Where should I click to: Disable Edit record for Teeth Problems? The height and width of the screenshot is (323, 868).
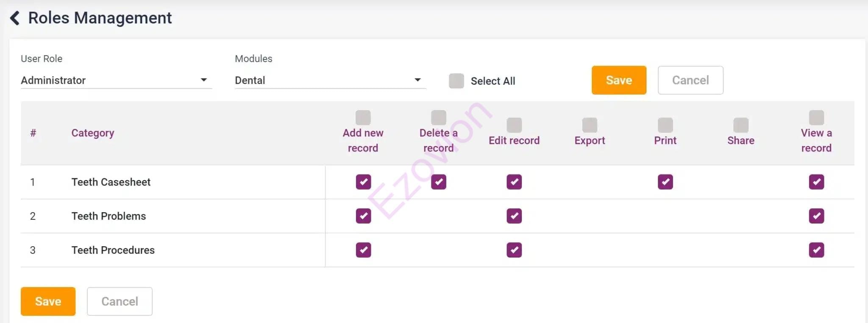click(x=514, y=216)
